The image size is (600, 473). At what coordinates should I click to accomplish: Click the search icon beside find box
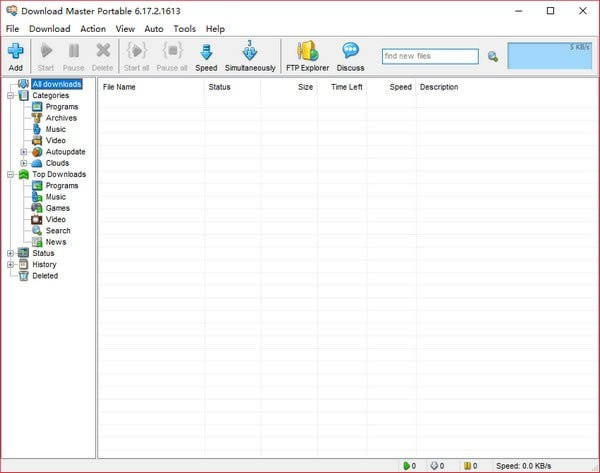click(493, 57)
